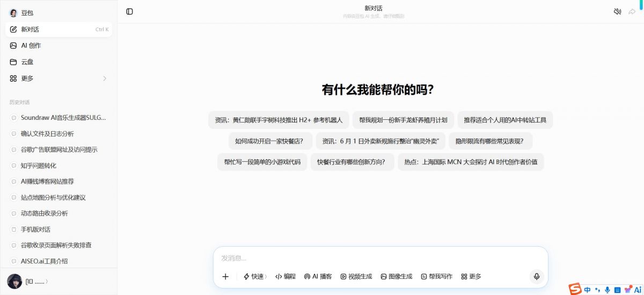Expand the 更多 sidebar menu
The image size is (644, 295).
(58, 78)
